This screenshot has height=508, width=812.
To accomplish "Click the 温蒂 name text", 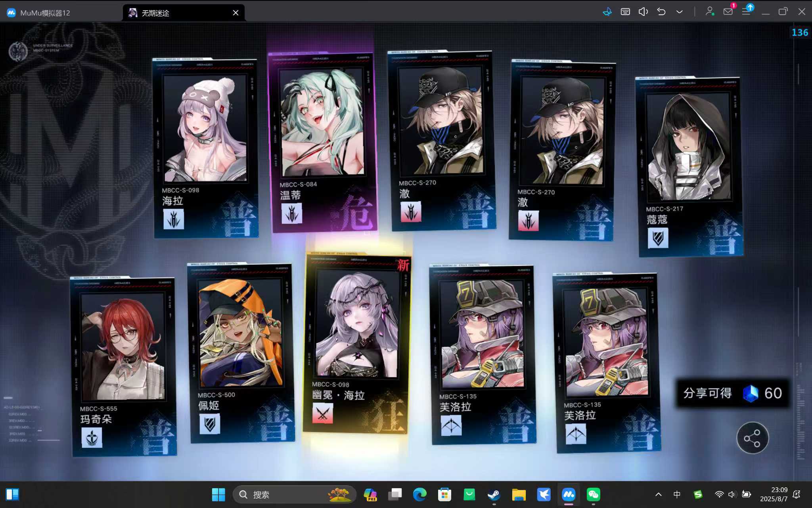I will [291, 195].
